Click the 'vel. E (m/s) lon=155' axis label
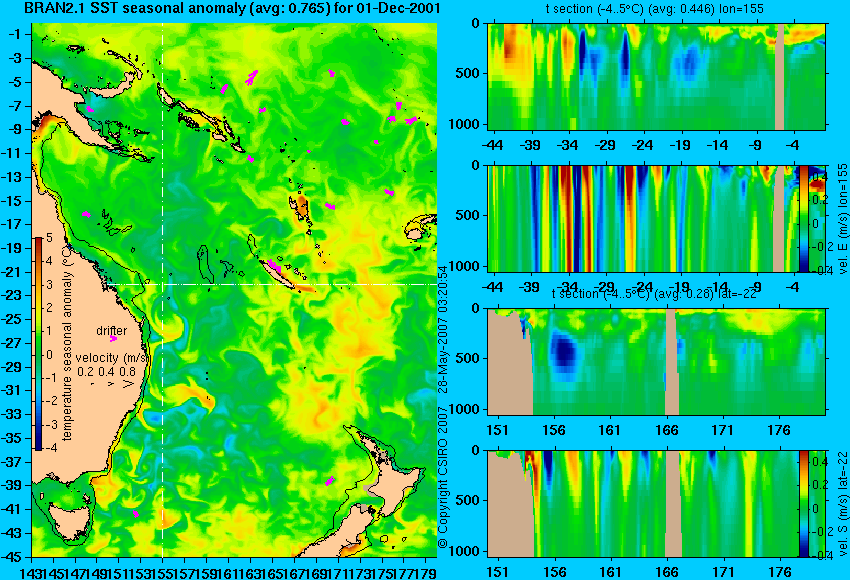Screen dimensions: 850x580 (x=842, y=218)
